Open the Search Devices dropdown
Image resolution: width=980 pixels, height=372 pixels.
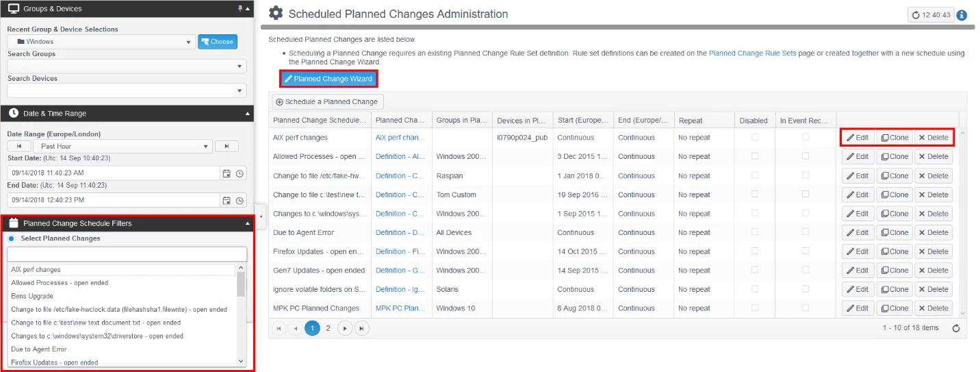(240, 91)
